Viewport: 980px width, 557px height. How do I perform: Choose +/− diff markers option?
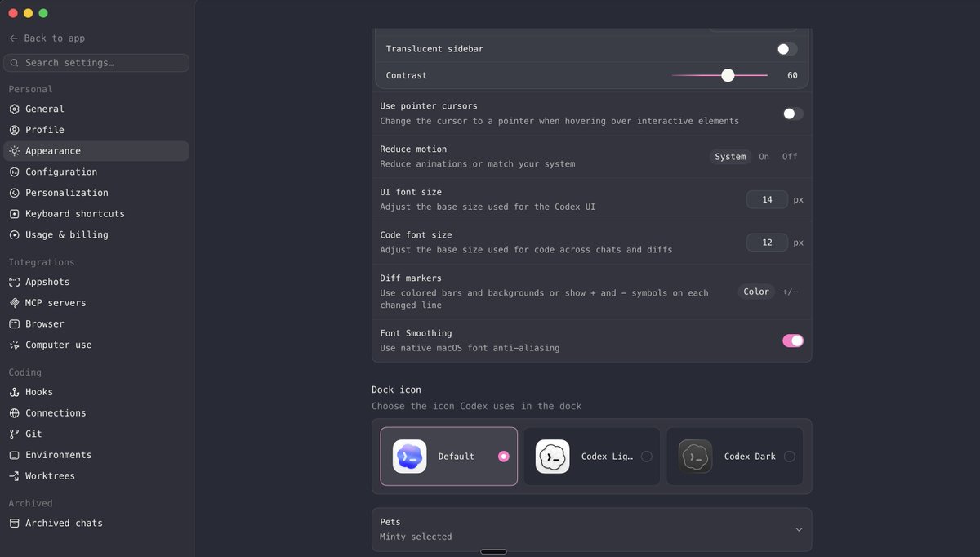click(790, 292)
